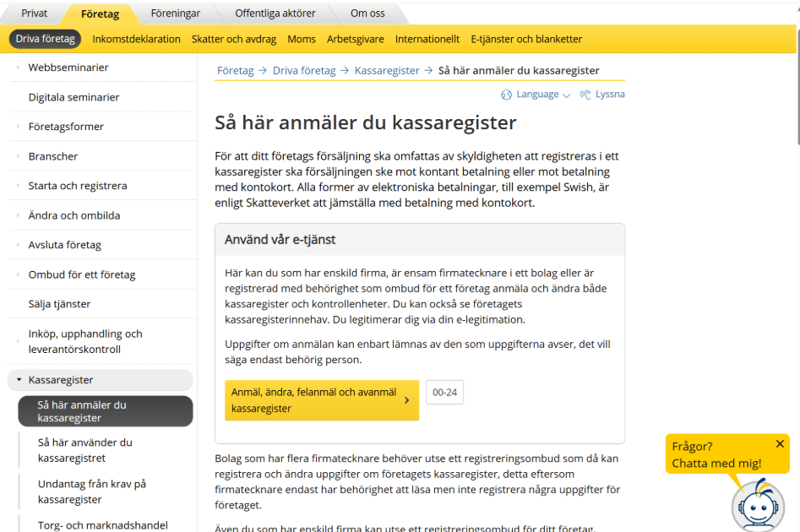Open 'Undantag från krav på kassaregister'
The height and width of the screenshot is (532, 800).
coord(92,491)
